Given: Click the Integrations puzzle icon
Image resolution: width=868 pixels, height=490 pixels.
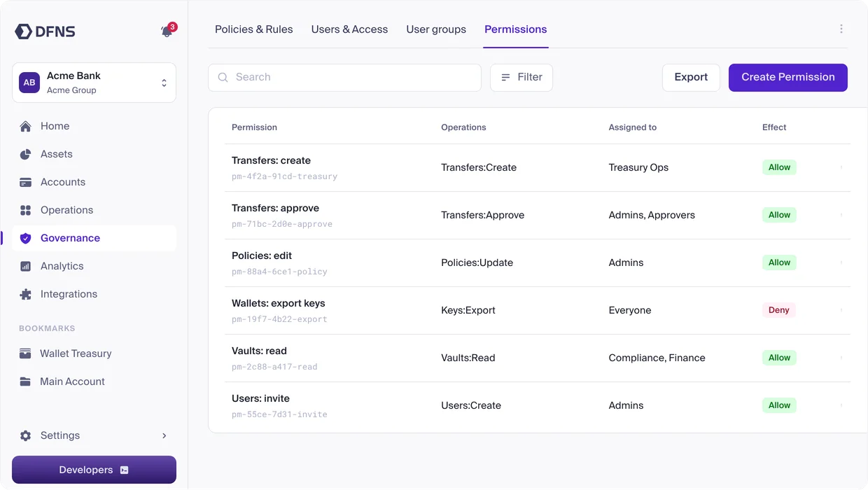Looking at the screenshot, I should pyautogui.click(x=26, y=294).
